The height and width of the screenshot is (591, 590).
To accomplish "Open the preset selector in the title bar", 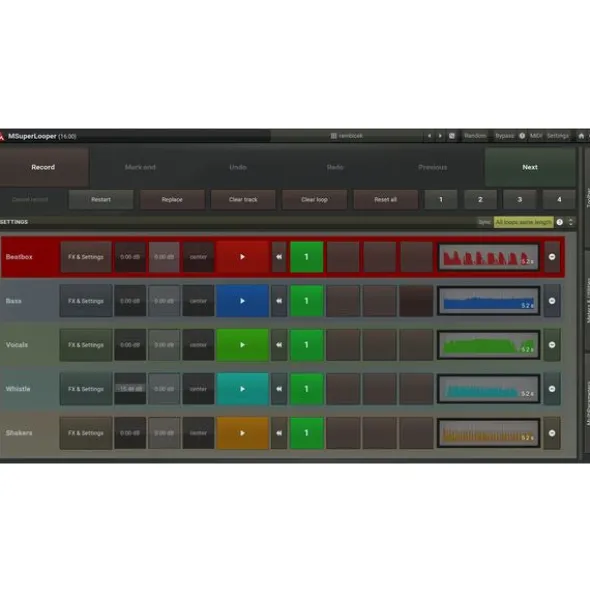I will tap(347, 136).
